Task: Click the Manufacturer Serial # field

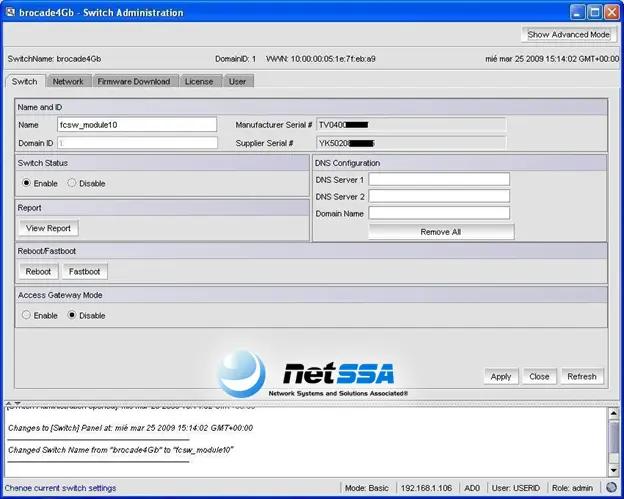Action: tap(411, 125)
